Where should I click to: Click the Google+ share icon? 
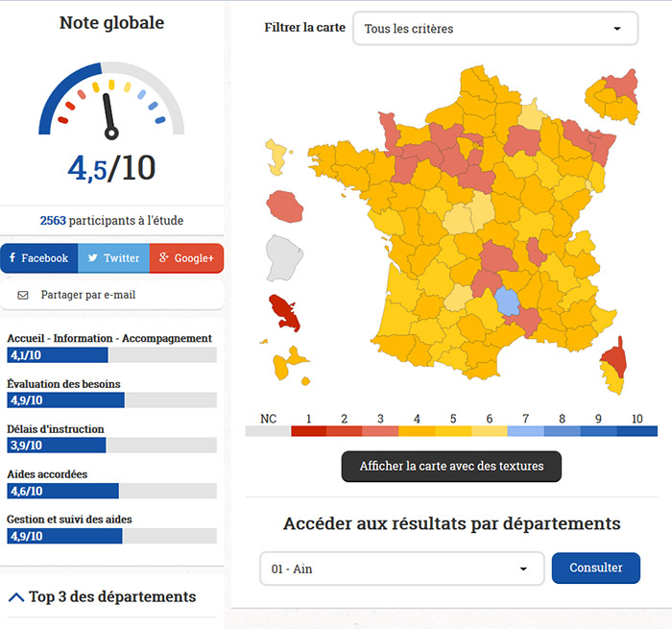click(x=164, y=258)
